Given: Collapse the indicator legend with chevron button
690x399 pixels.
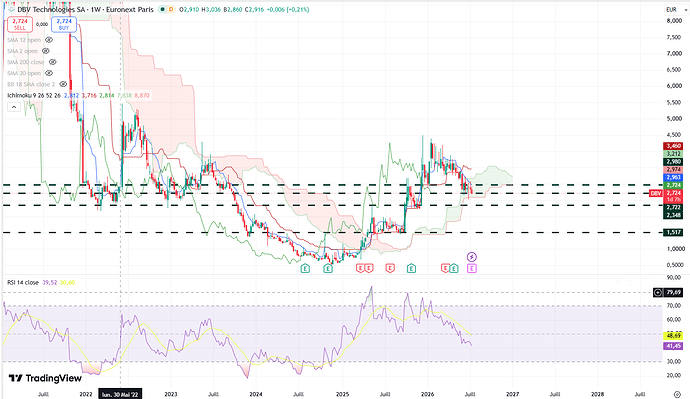Looking at the screenshot, I should click(14, 107).
